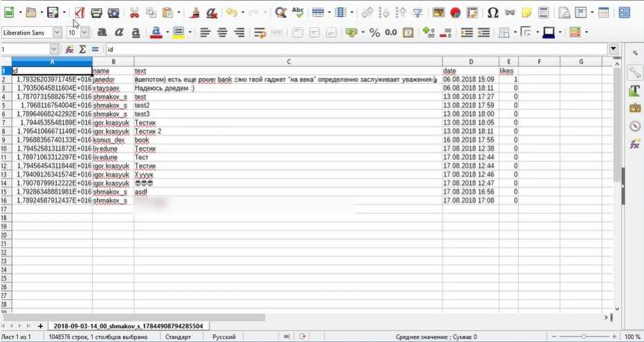Open the font name dropdown
Viewport: 644px width, 342px height.
click(57, 33)
